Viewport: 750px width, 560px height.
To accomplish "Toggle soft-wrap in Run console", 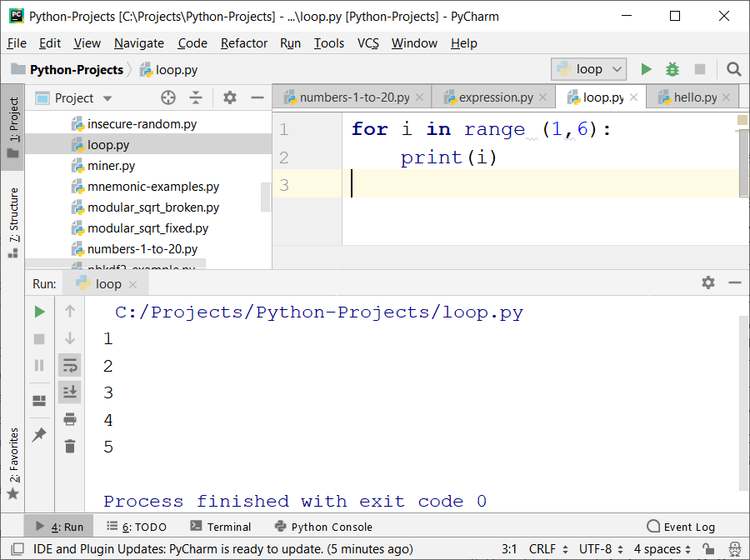I will tap(70, 365).
